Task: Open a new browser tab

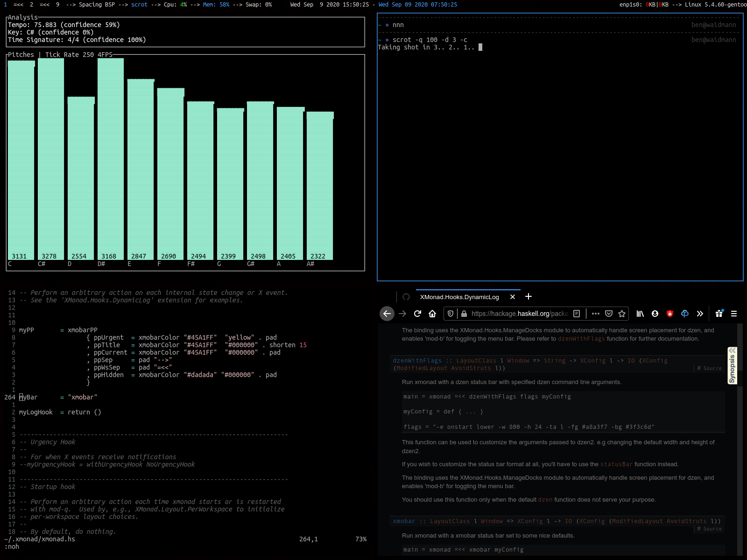Action: point(529,296)
